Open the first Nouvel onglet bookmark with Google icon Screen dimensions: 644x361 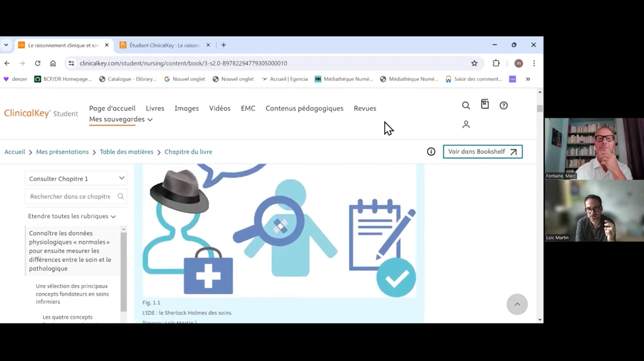coord(184,79)
